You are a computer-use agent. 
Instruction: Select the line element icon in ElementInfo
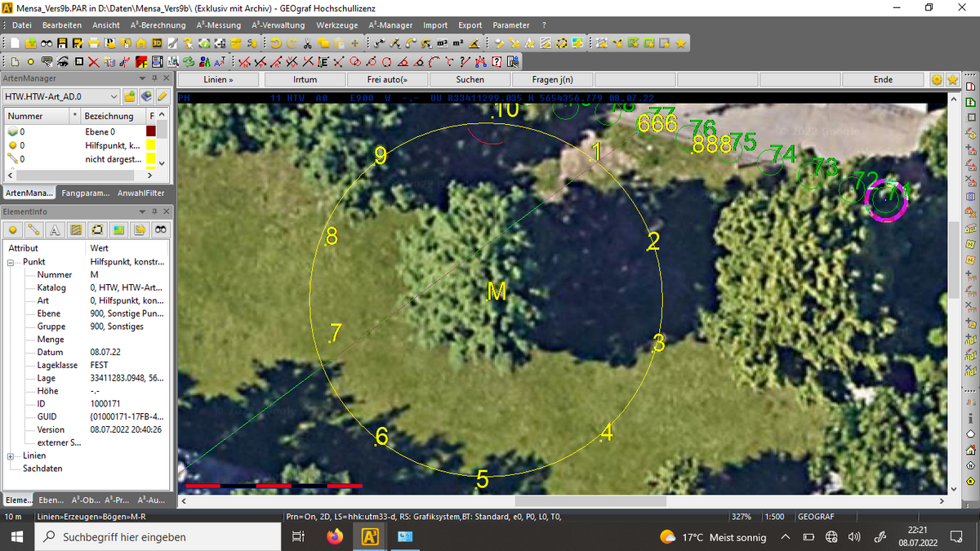point(33,230)
